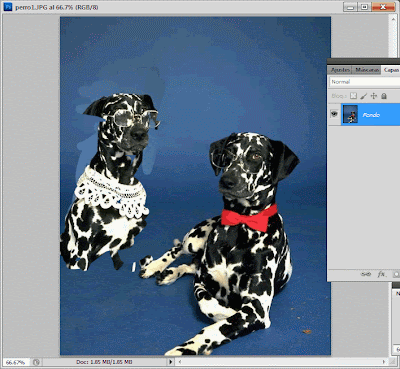400x369 pixels.
Task: Close the perro1.JPG document window
Action: [x=383, y=7]
